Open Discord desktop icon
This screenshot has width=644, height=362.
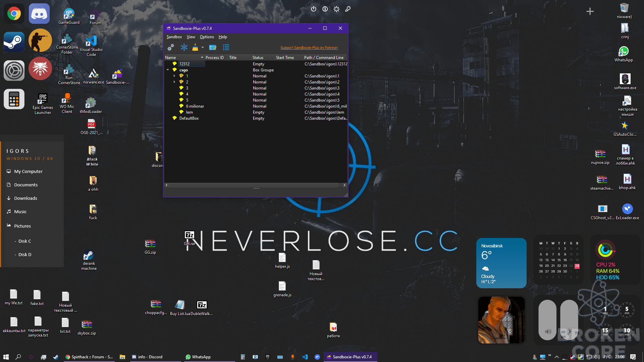tap(39, 14)
